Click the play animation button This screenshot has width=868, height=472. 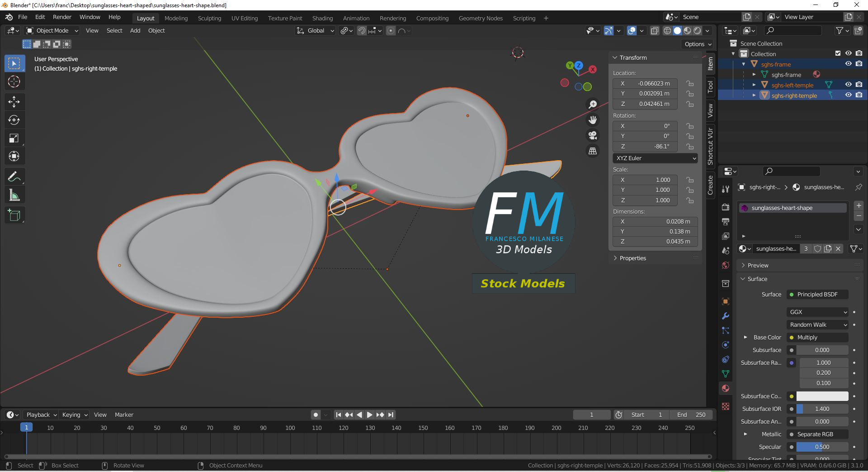coord(370,415)
